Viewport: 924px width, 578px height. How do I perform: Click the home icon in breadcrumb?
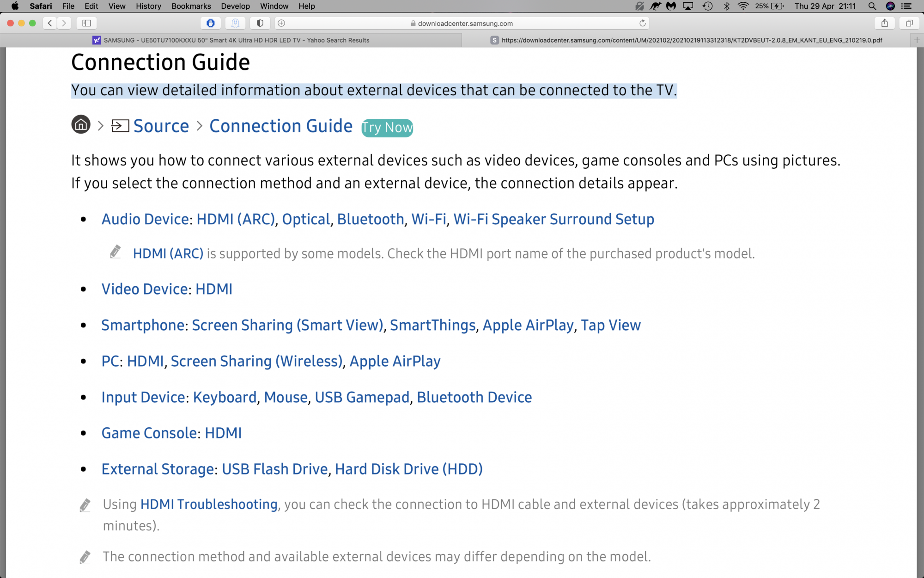click(81, 124)
